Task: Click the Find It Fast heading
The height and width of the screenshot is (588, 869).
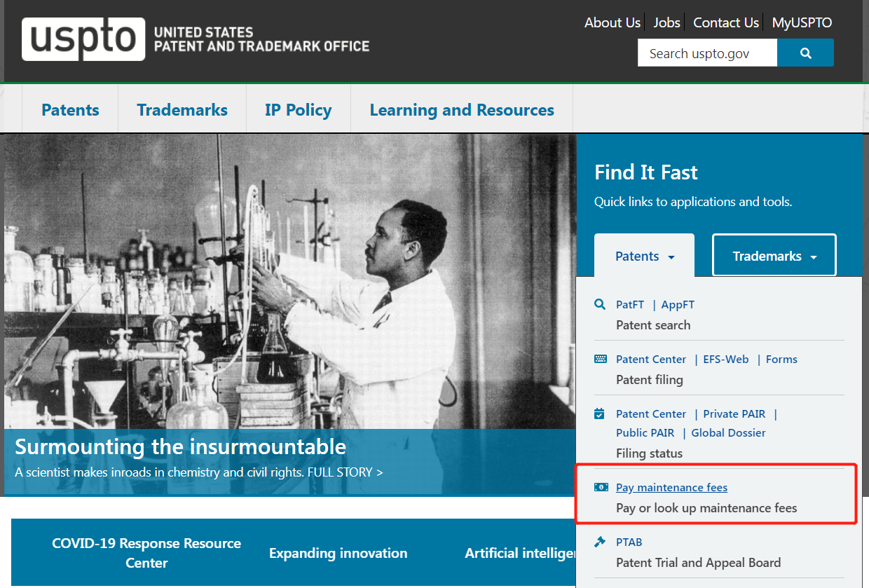Action: click(x=646, y=172)
